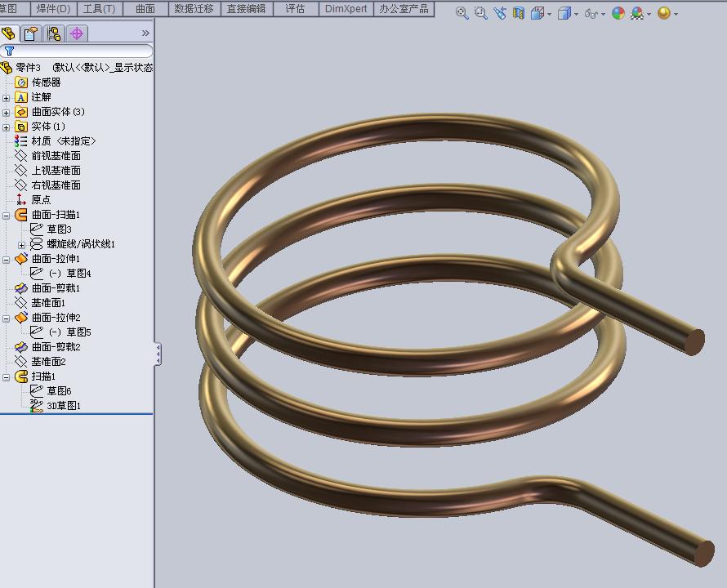
Task: Open the 数据迁移 tab
Action: tap(194, 8)
